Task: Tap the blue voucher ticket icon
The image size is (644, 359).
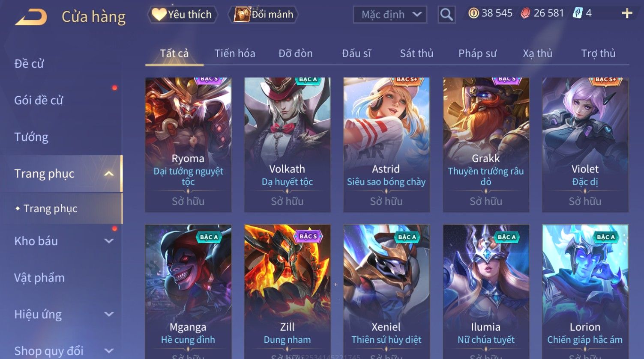Action: click(x=577, y=13)
